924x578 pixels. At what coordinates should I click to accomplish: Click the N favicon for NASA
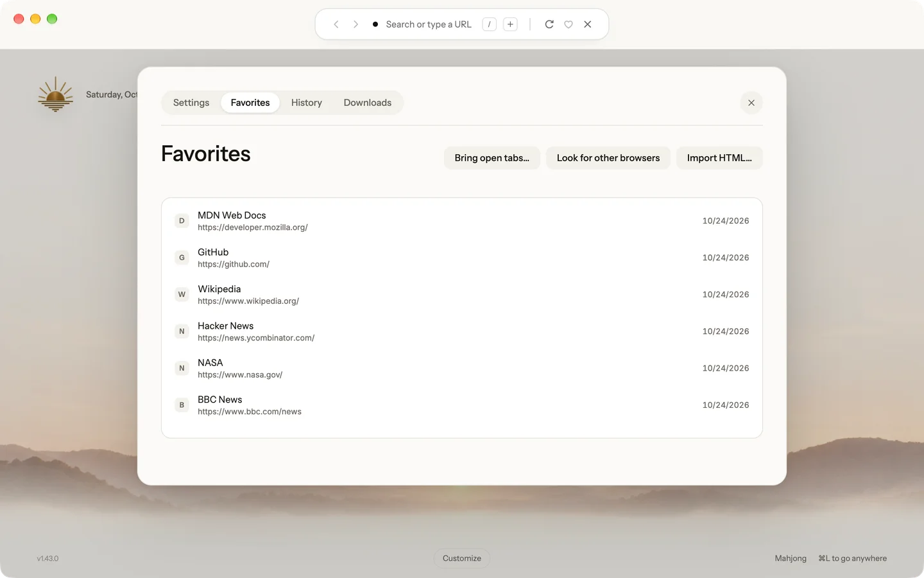click(182, 368)
